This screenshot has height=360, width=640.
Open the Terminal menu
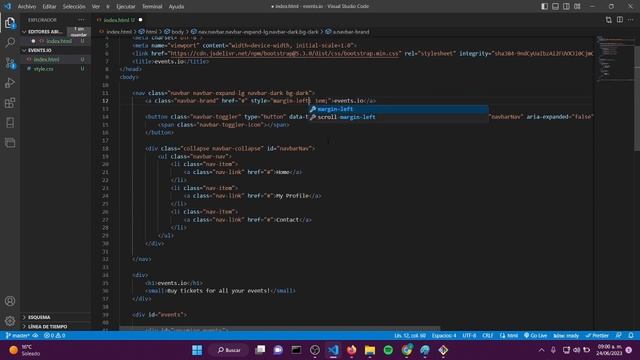(152, 7)
